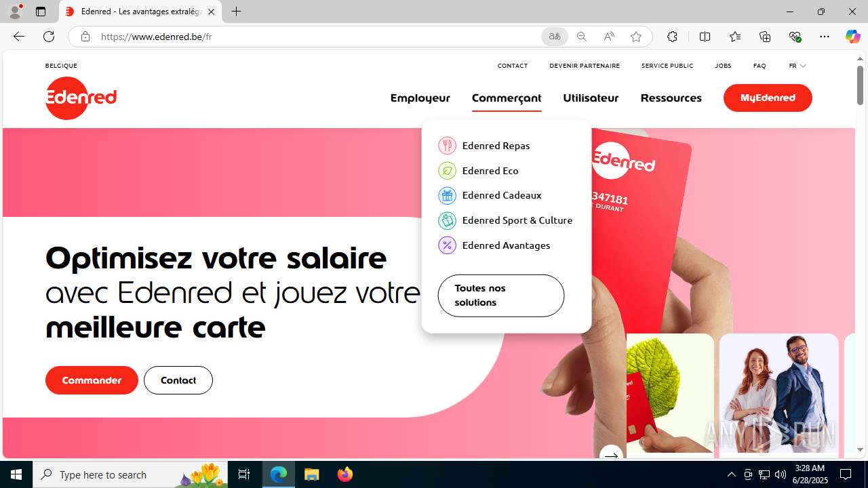
Task: Click the carousel next arrow
Action: (611, 454)
